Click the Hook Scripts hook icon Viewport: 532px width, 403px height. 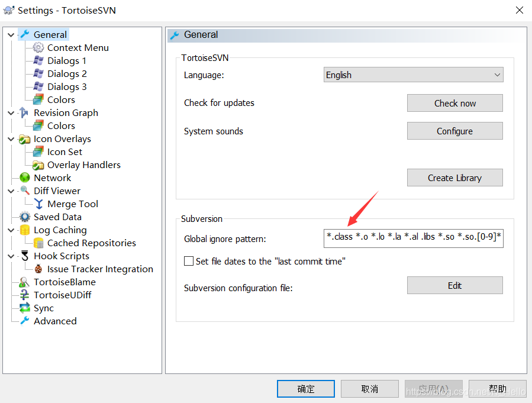tap(25, 256)
